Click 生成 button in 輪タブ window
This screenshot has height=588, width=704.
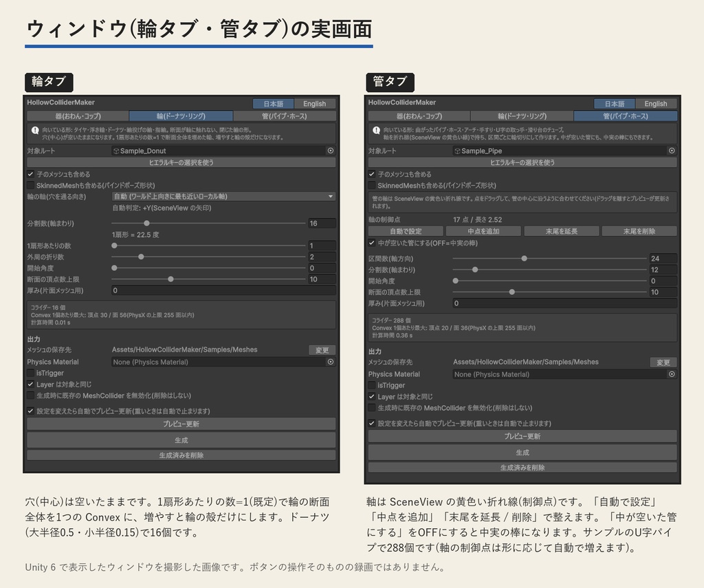[x=181, y=440]
